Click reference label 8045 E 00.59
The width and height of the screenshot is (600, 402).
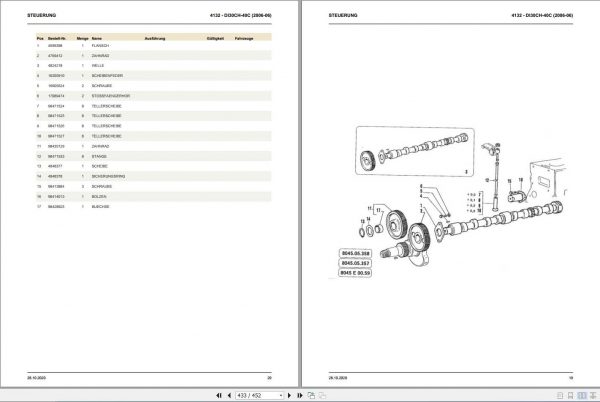(x=355, y=273)
